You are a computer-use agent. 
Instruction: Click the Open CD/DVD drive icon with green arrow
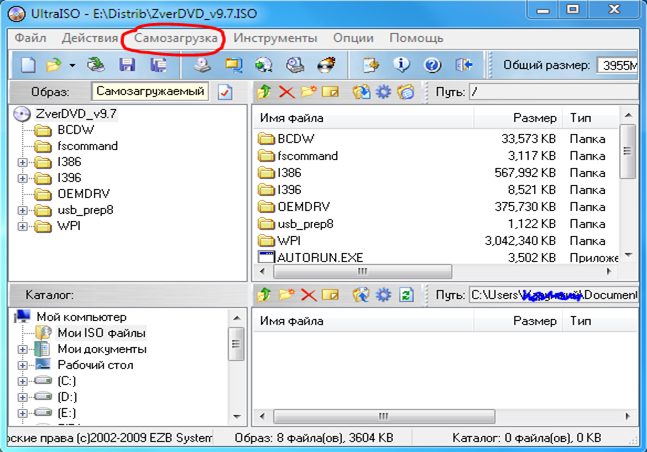click(96, 65)
